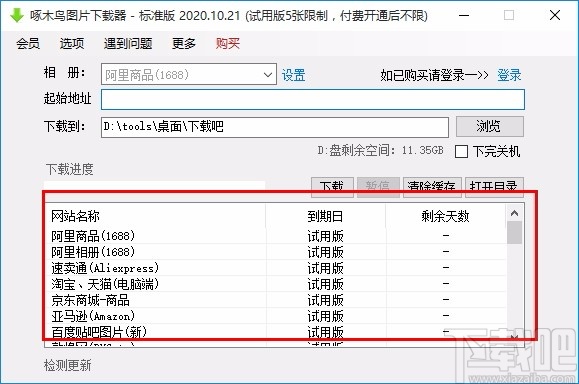
Task: Select the 京东商城-商品 row
Action: (x=275, y=300)
